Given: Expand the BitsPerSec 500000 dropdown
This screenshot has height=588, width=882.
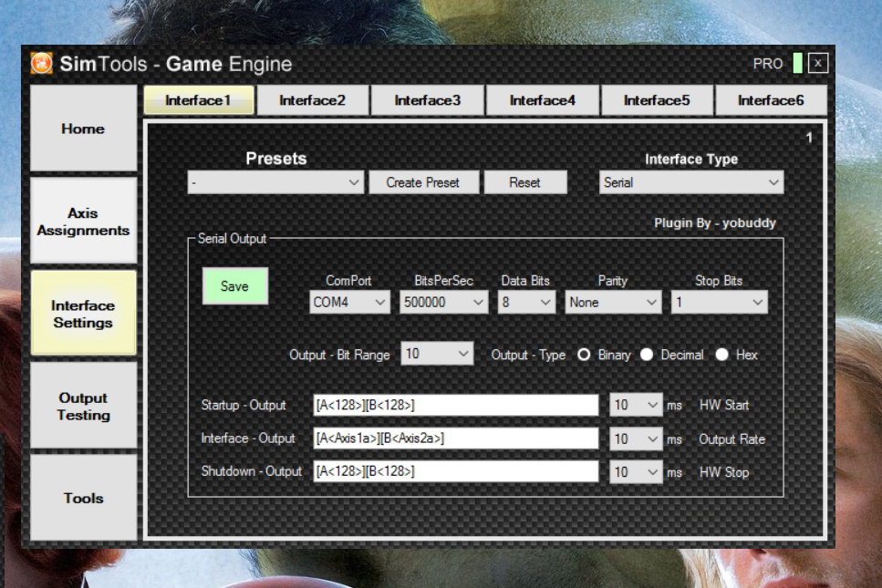Looking at the screenshot, I should click(444, 302).
